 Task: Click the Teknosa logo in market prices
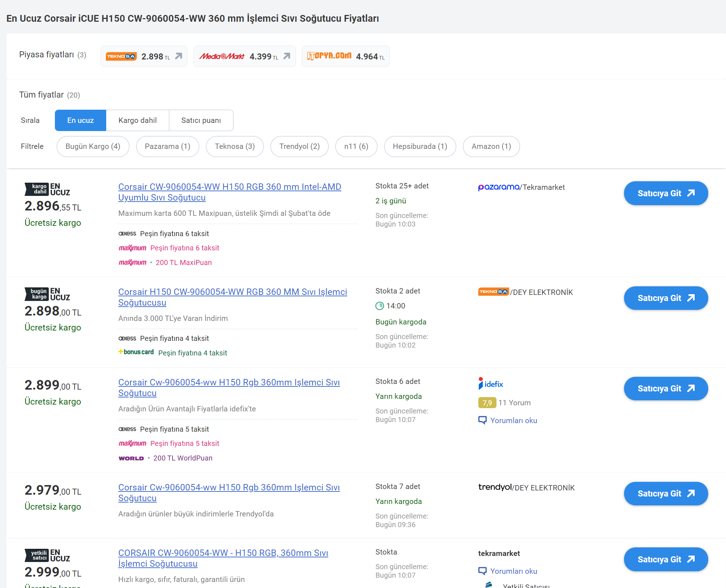121,56
